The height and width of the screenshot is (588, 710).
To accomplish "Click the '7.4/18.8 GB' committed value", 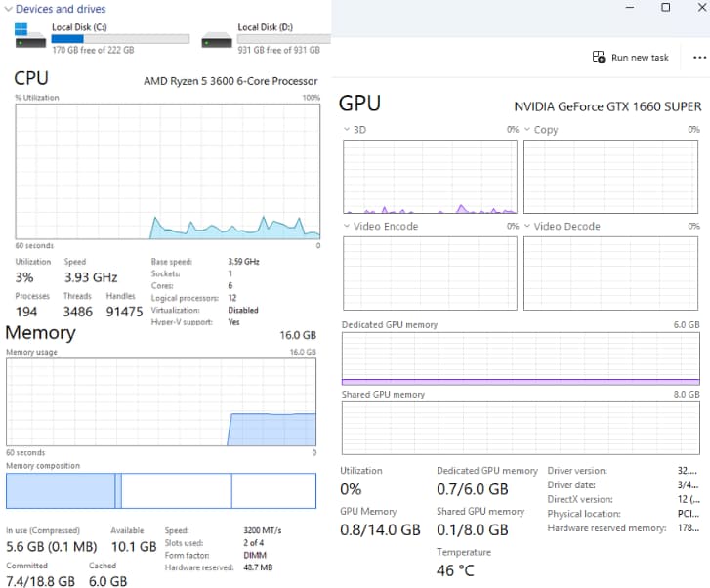I will point(40,581).
